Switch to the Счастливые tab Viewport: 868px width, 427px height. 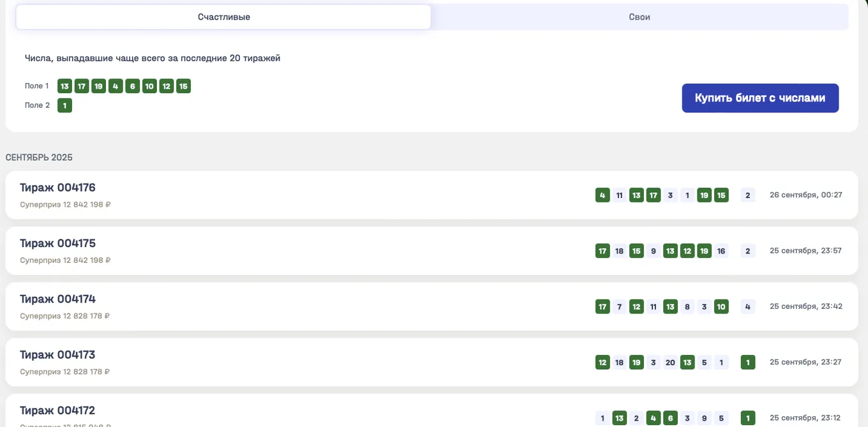pyautogui.click(x=223, y=17)
